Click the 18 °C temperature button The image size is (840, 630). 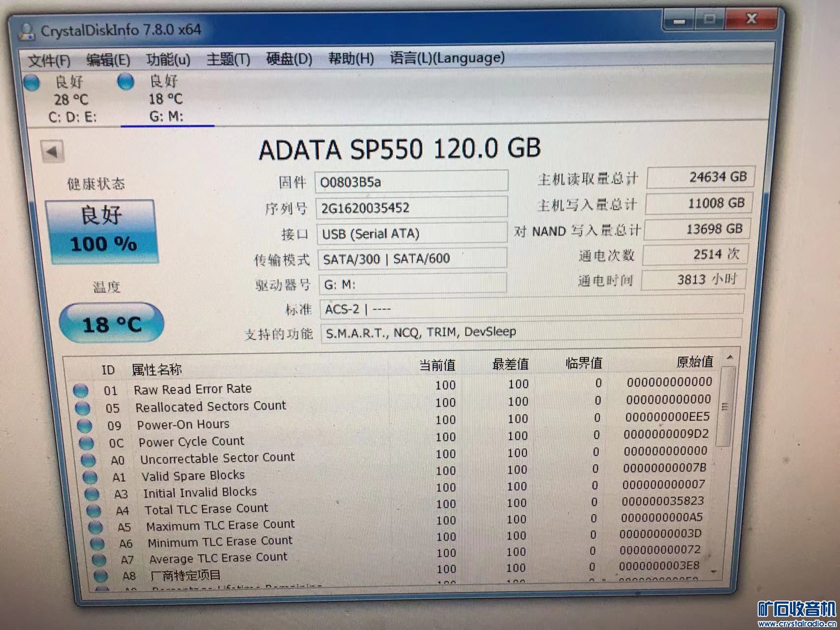coord(111,324)
